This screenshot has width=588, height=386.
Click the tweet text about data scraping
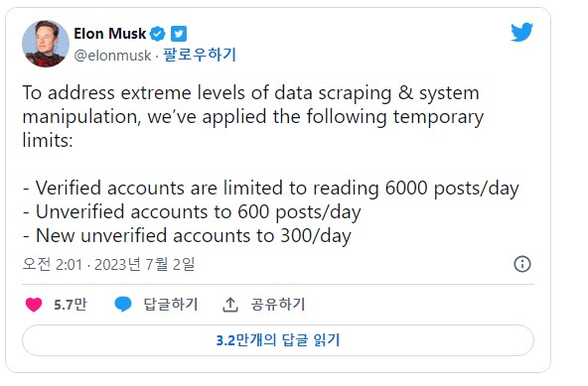click(x=253, y=116)
